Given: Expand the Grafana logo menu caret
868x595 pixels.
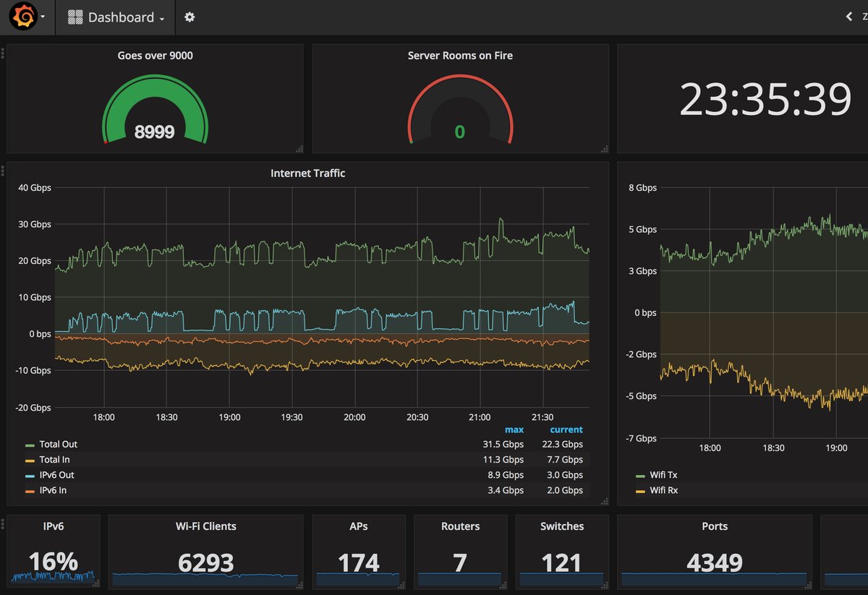Looking at the screenshot, I should click(x=43, y=17).
